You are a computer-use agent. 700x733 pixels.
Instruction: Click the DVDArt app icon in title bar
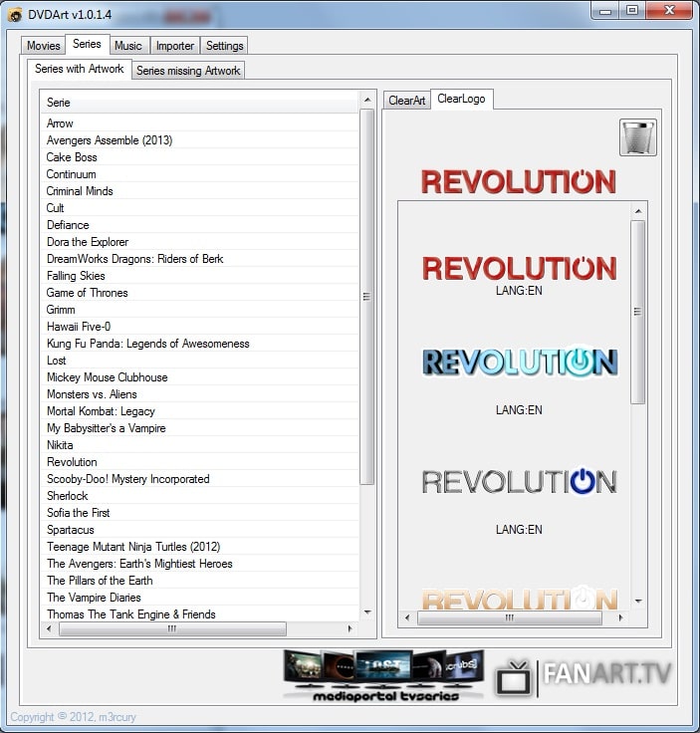pyautogui.click(x=15, y=15)
